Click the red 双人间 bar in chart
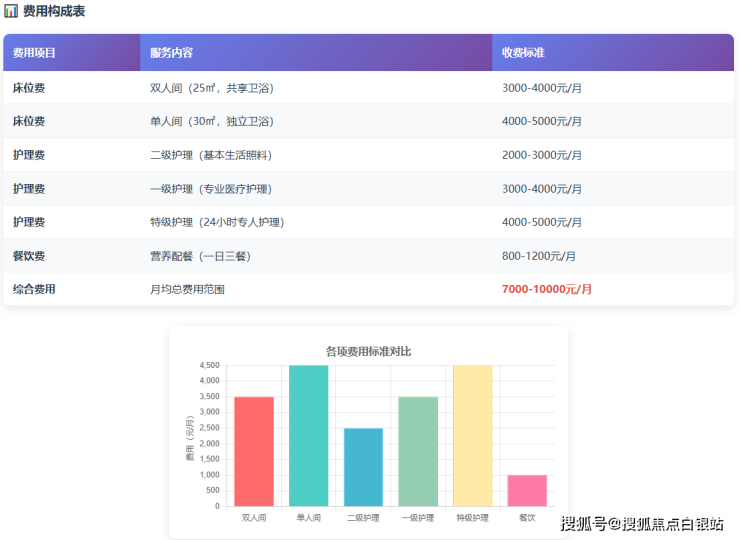This screenshot has height=540, width=740. tap(254, 451)
